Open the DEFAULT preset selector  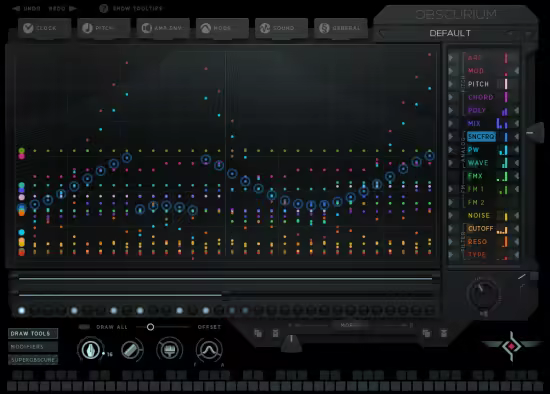coord(450,33)
